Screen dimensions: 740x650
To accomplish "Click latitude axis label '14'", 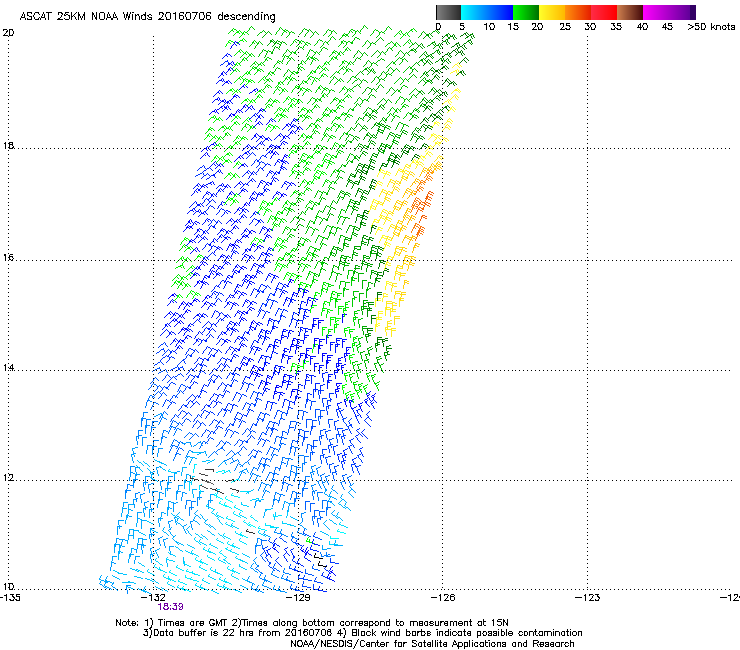I will coord(8,367).
